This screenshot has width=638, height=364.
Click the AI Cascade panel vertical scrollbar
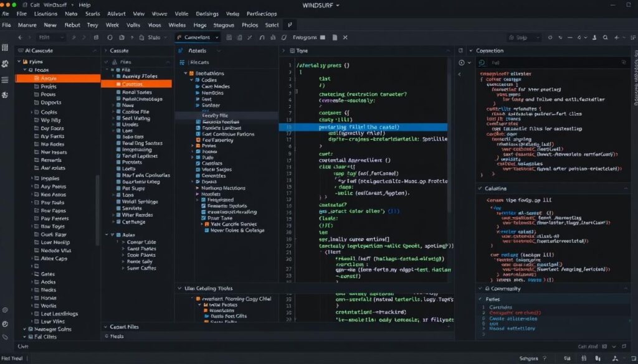[98, 210]
